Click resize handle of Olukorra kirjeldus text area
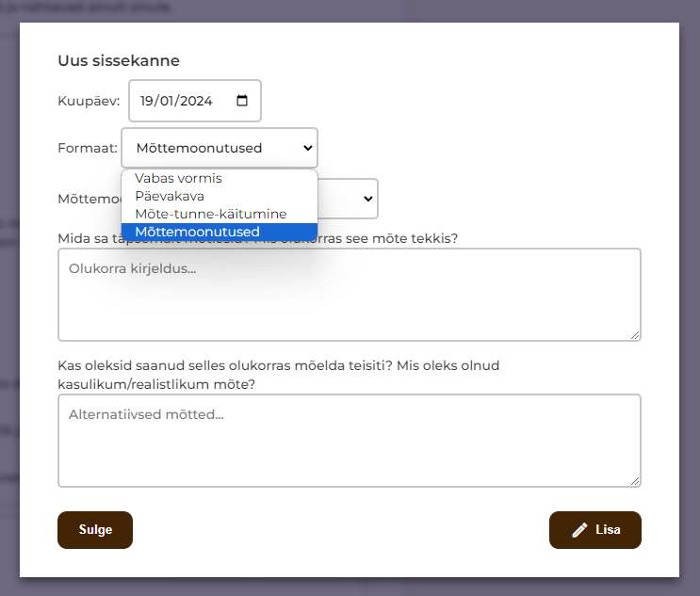 (x=635, y=334)
